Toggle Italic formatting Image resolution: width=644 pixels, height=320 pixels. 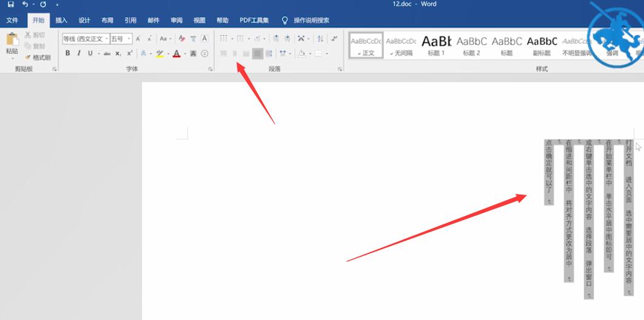78,53
